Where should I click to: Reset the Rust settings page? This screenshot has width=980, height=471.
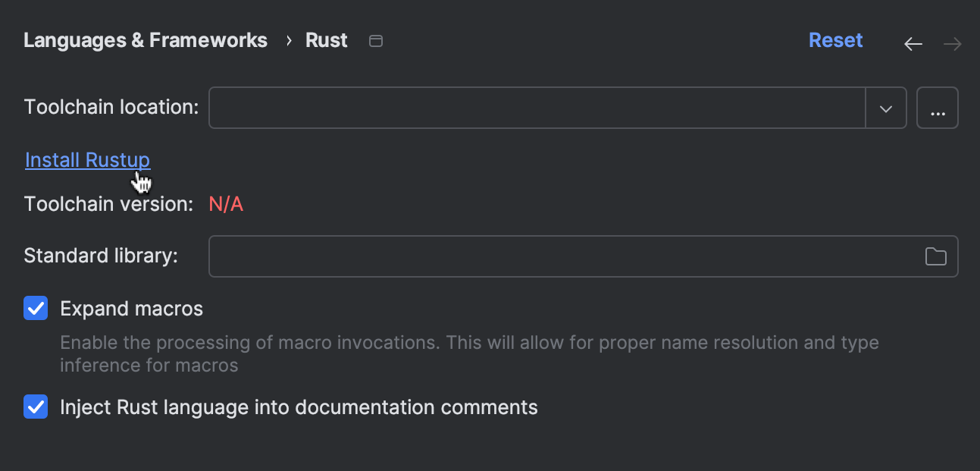835,40
